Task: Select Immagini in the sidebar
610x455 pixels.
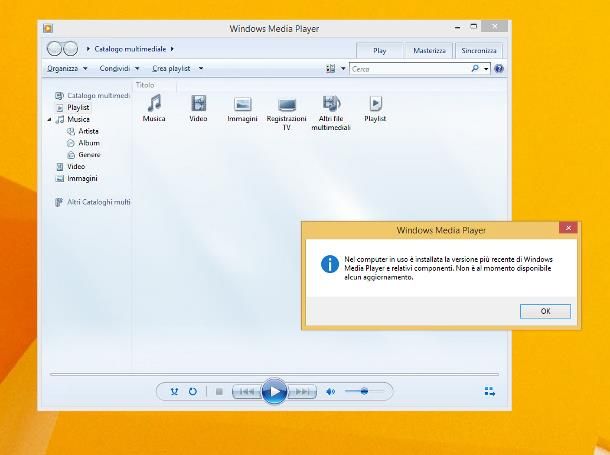Action: tap(77, 178)
